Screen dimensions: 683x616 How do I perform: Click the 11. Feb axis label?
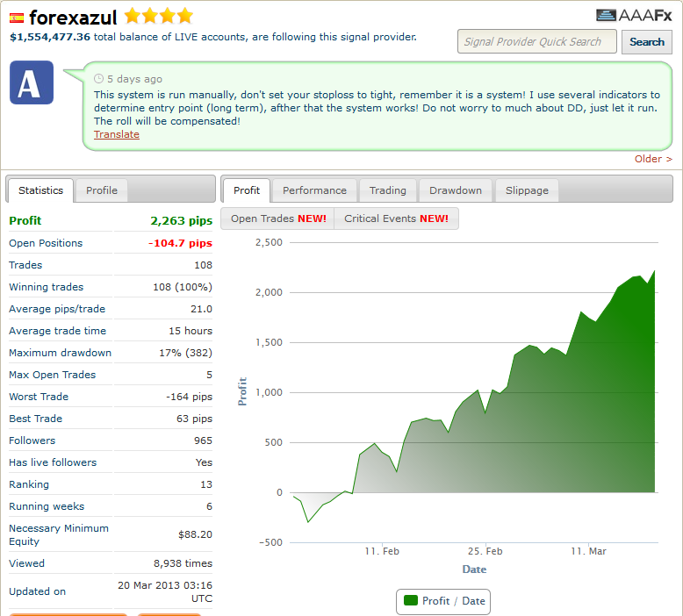(x=382, y=551)
